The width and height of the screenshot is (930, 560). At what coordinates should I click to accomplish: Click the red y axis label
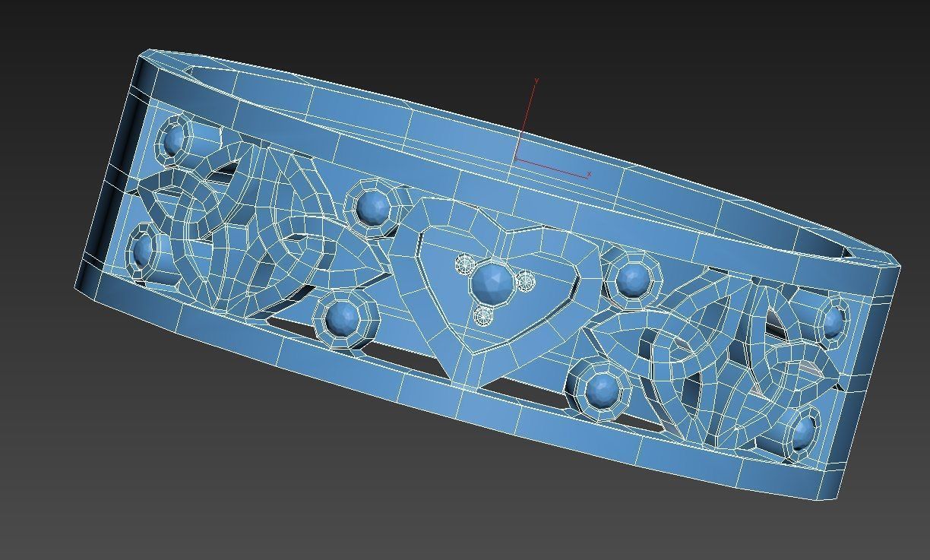[537, 80]
